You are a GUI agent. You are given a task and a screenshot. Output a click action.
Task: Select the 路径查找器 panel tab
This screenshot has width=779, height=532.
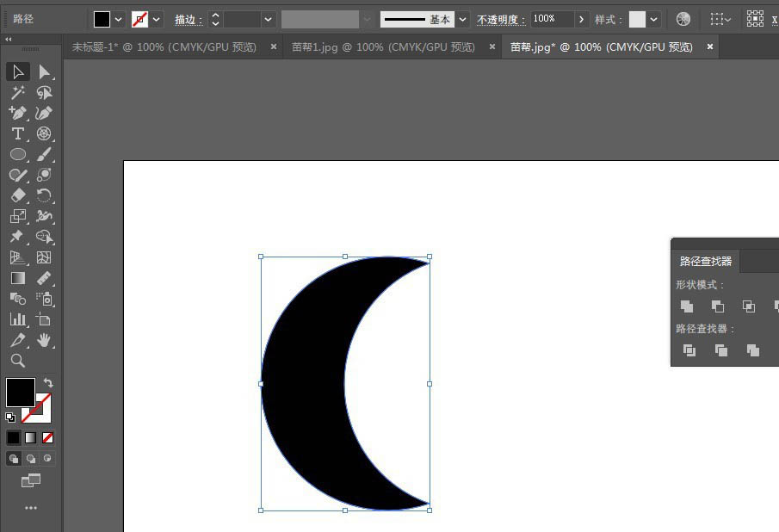[706, 262]
